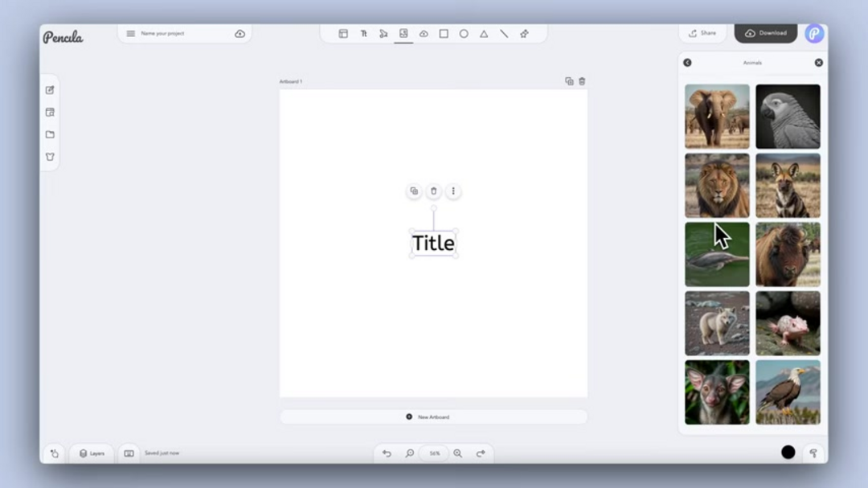Add a New Artboard
This screenshot has height=488, width=868.
pyautogui.click(x=433, y=416)
